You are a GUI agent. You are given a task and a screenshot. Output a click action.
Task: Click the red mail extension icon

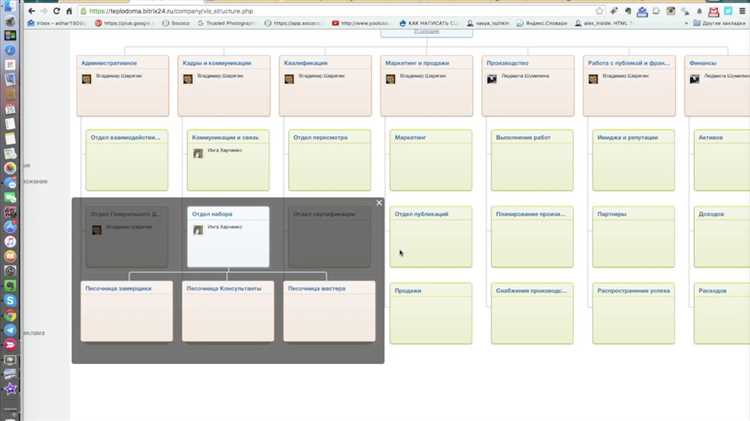(x=714, y=11)
